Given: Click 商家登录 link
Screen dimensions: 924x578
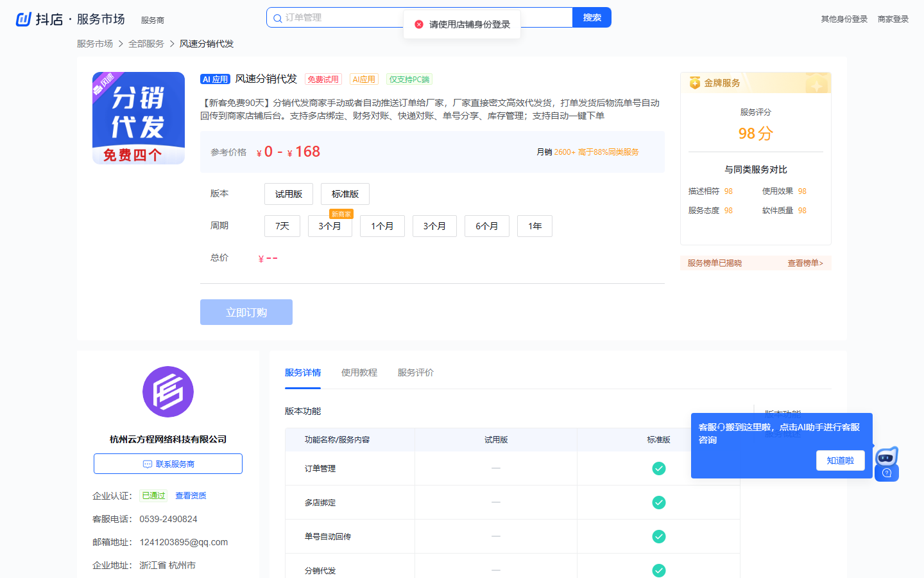Looking at the screenshot, I should (x=893, y=19).
